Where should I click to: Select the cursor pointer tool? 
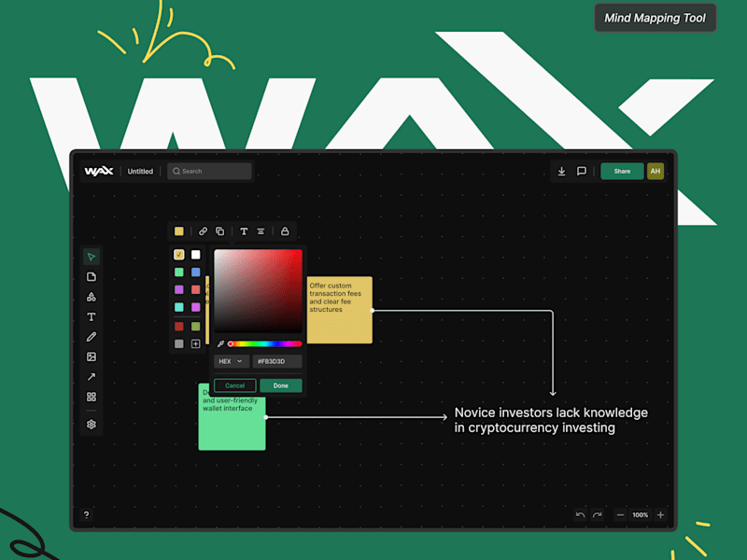91,258
